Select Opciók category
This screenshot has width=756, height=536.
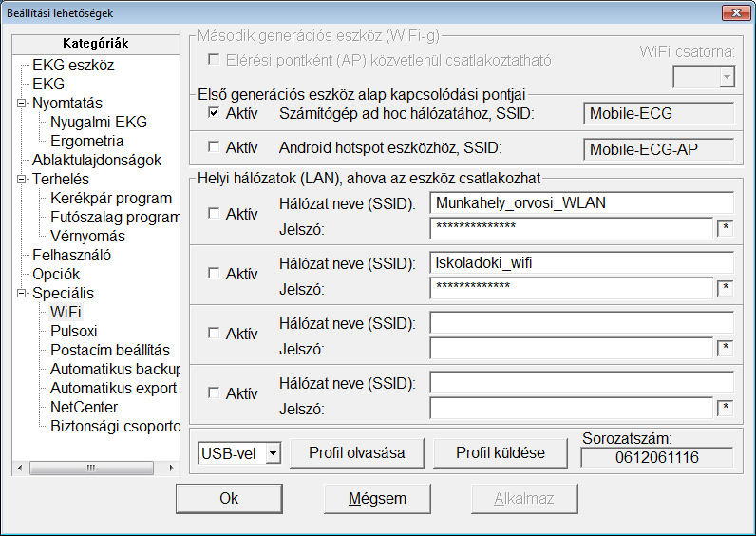(x=56, y=274)
